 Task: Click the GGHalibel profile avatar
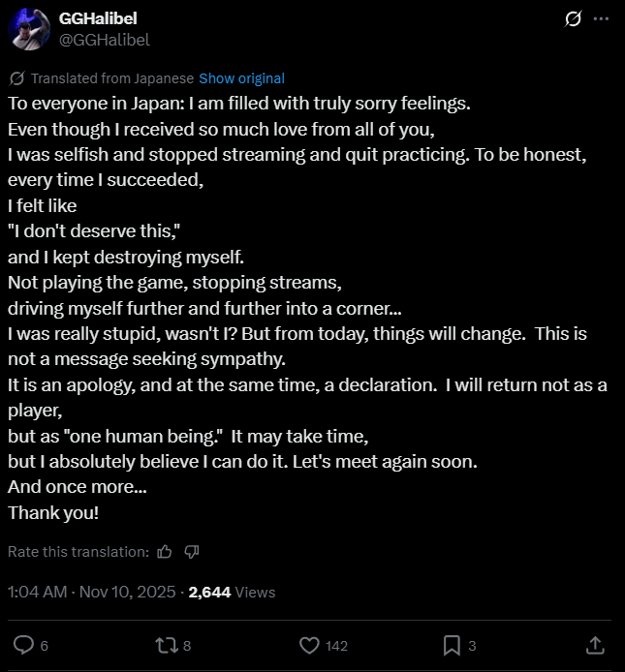click(29, 30)
